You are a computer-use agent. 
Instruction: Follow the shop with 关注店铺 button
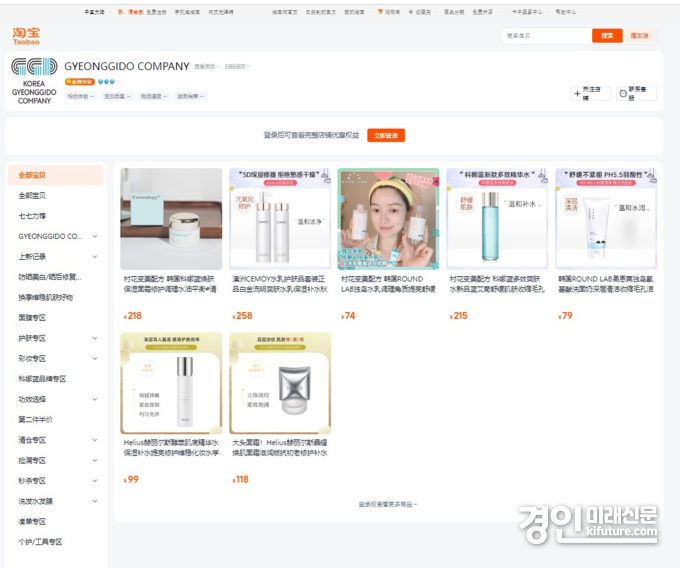(x=591, y=93)
